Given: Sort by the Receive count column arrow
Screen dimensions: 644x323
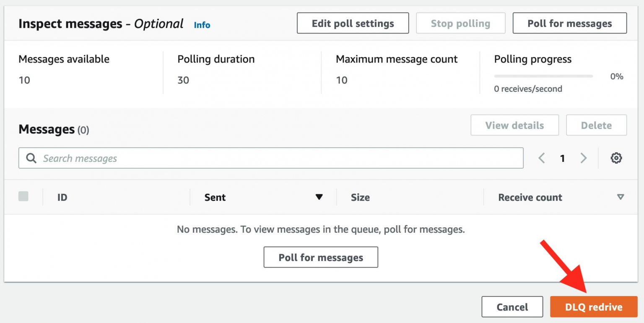Looking at the screenshot, I should click(621, 197).
